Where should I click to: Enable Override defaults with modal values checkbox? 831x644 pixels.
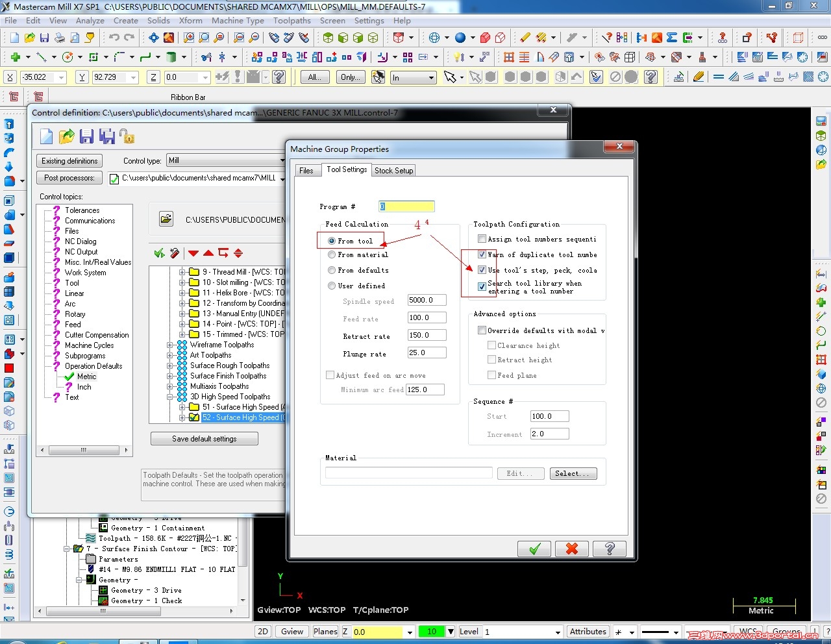coord(482,330)
